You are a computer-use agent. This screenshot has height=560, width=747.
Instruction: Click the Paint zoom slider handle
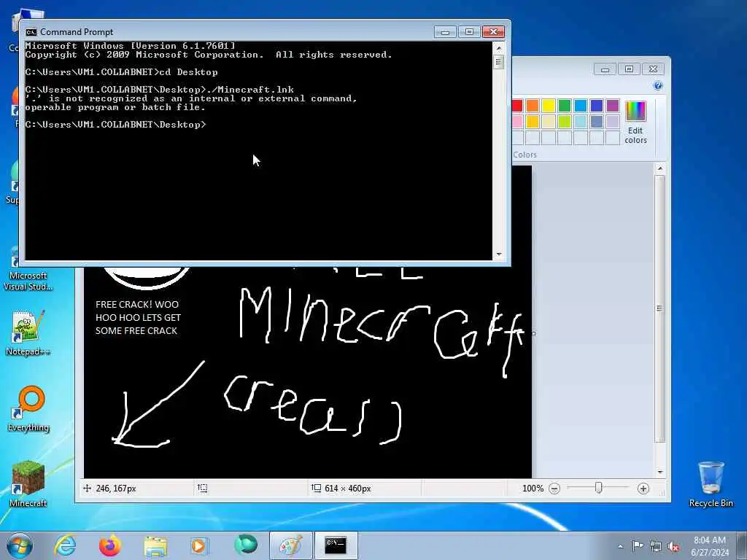pyautogui.click(x=599, y=488)
